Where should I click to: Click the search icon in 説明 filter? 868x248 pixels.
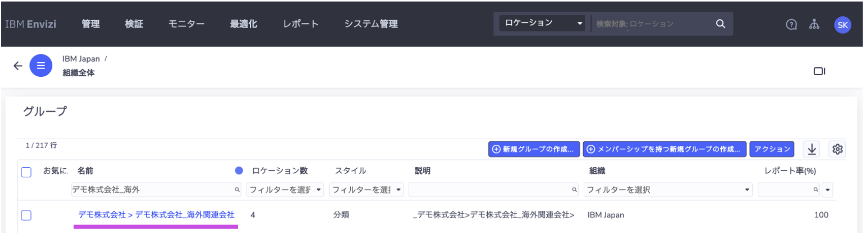coord(575,190)
